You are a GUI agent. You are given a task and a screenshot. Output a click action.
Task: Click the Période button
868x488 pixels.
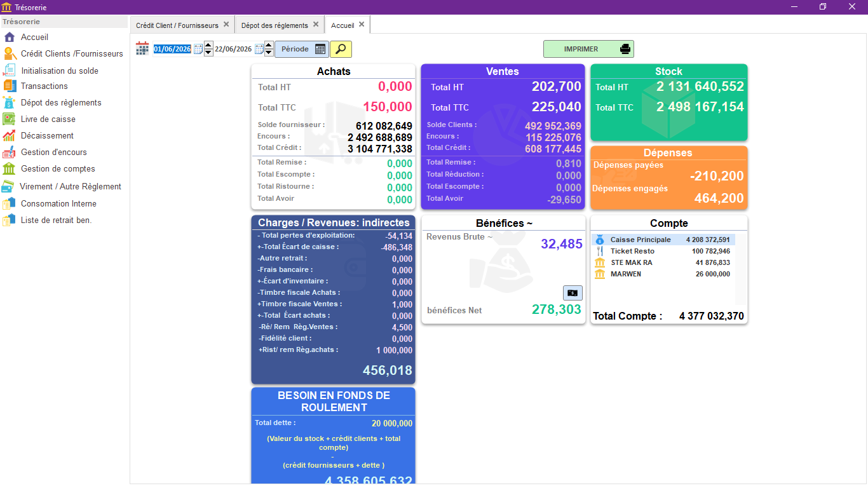[302, 49]
